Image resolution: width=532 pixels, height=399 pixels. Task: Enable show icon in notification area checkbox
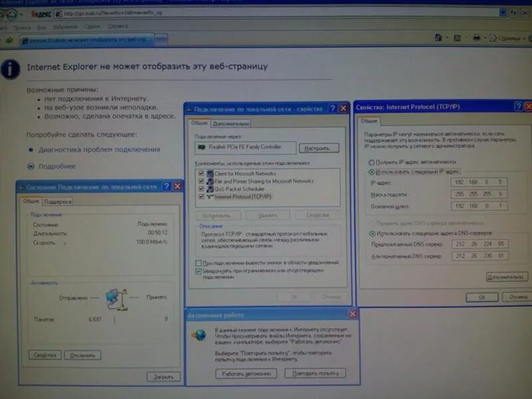click(198, 263)
